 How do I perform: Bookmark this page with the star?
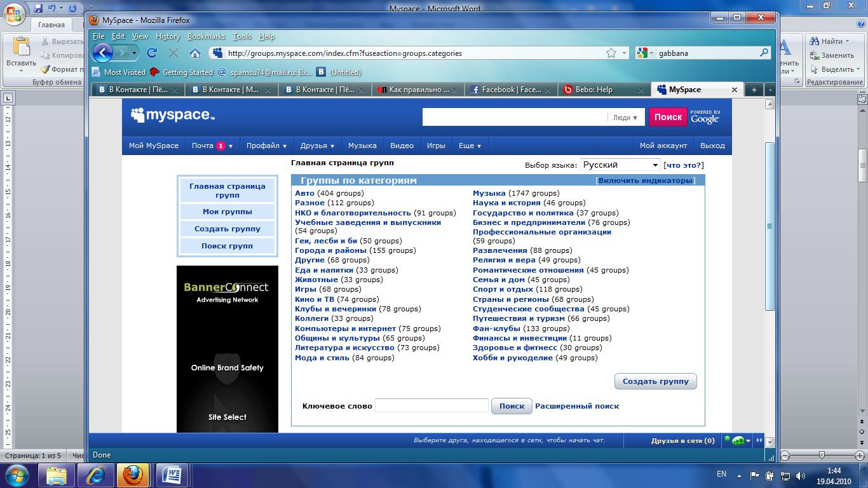click(611, 53)
